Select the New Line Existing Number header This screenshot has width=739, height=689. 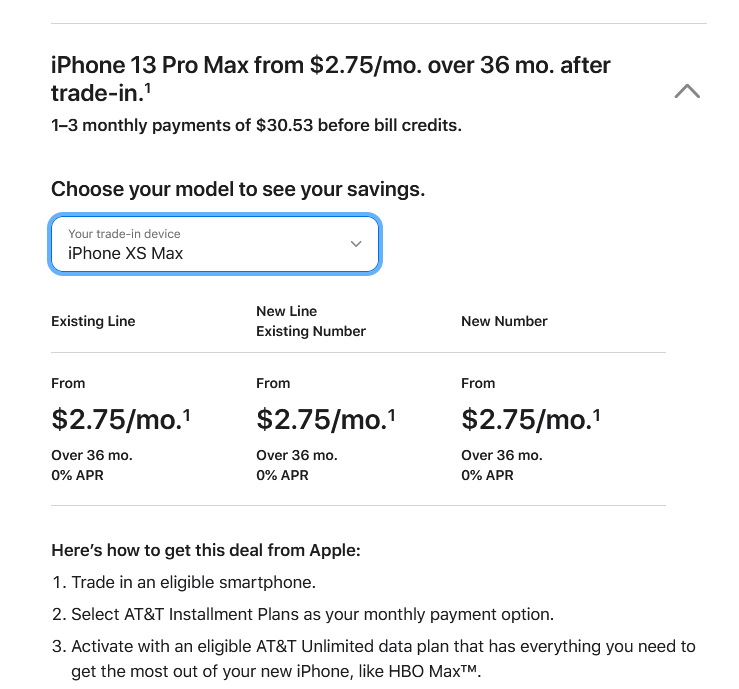click(311, 321)
